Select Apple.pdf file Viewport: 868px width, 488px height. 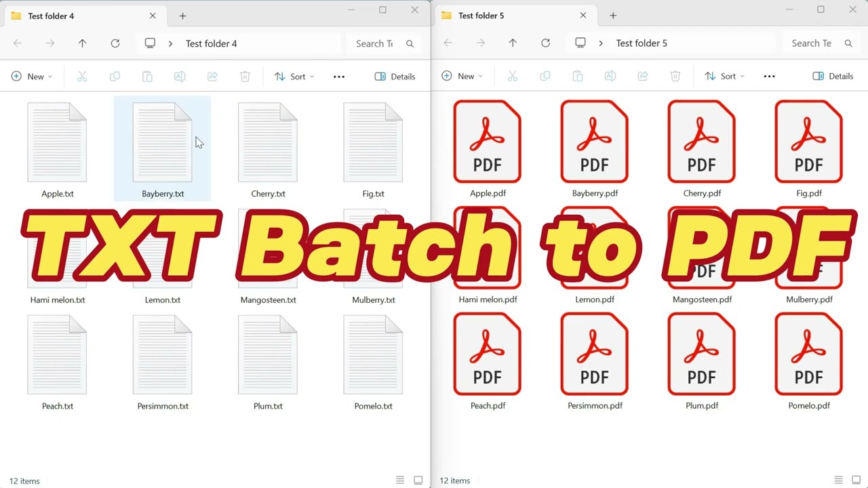point(488,149)
